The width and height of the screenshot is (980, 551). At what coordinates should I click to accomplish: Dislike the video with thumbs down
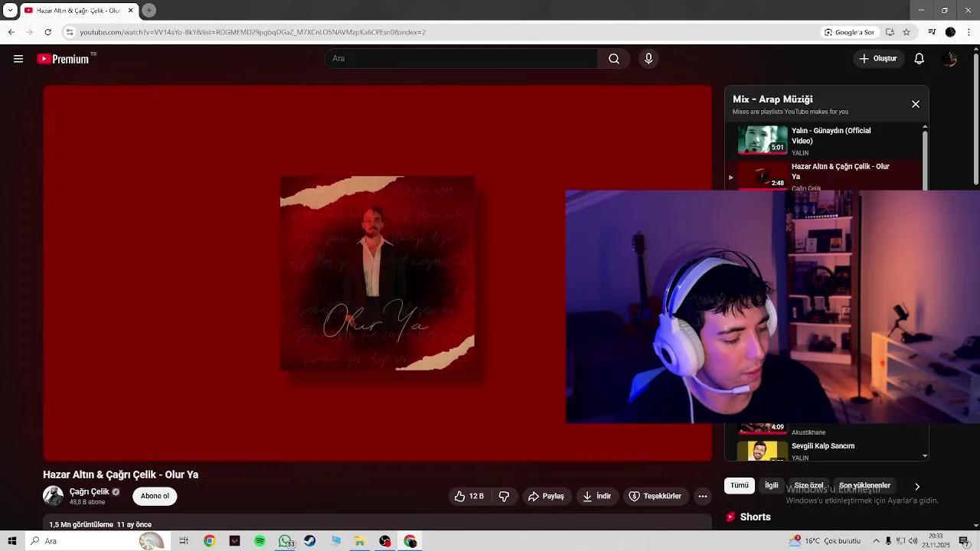pos(504,497)
